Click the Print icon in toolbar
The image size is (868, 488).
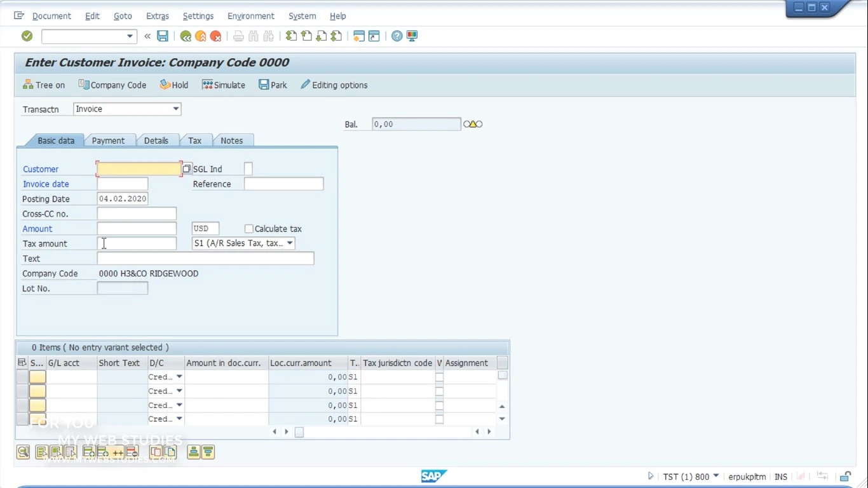click(238, 36)
